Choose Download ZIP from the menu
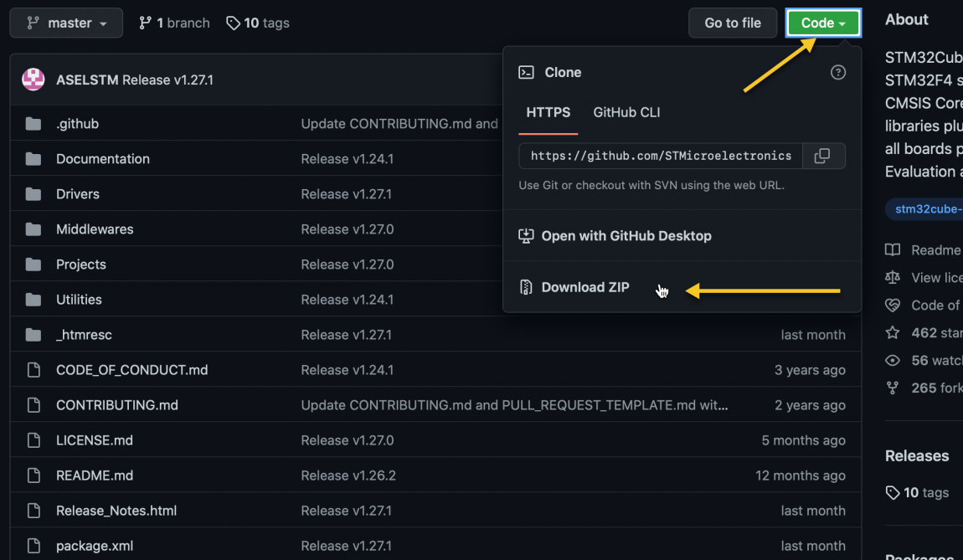The height and width of the screenshot is (560, 963). pos(585,287)
